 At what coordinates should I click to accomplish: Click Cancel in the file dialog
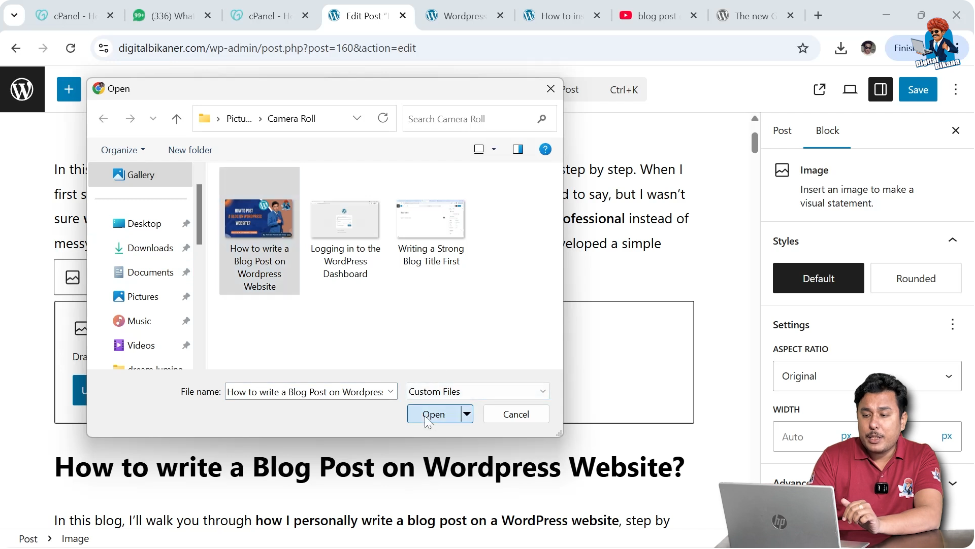pyautogui.click(x=516, y=414)
